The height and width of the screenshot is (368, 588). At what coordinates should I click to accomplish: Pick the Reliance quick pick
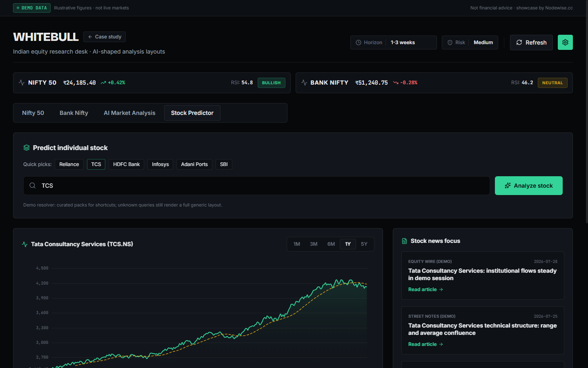(x=69, y=164)
